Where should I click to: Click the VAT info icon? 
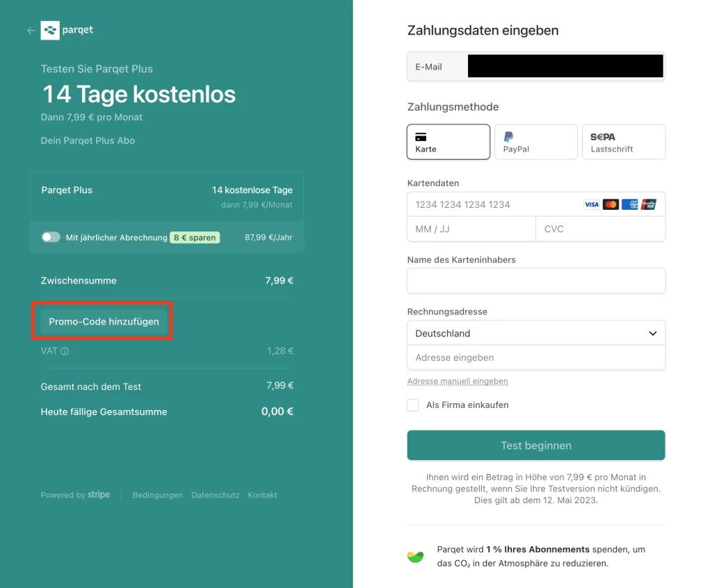pos(65,352)
